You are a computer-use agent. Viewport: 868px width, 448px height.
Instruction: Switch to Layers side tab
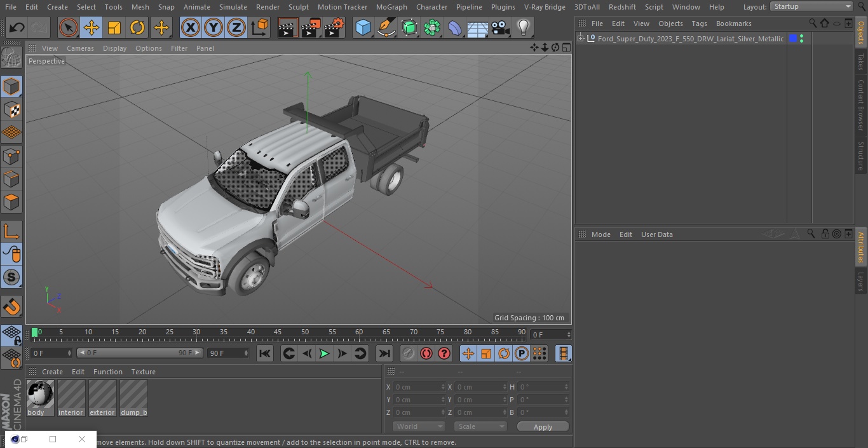point(861,282)
